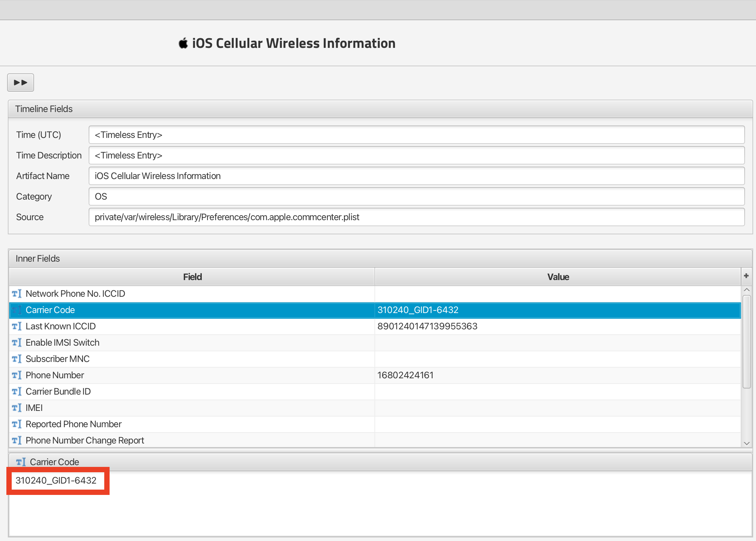Click the Artifact Name label
756x541 pixels.
click(43, 176)
